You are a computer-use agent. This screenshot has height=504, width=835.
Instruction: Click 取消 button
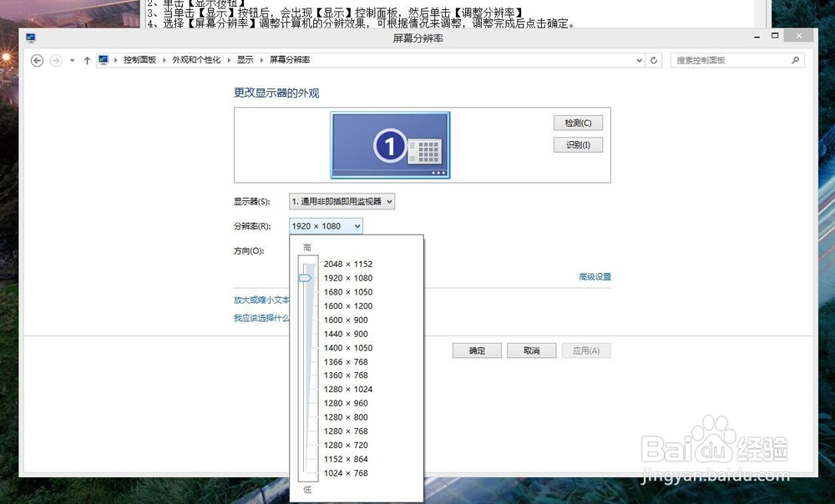[x=531, y=350]
